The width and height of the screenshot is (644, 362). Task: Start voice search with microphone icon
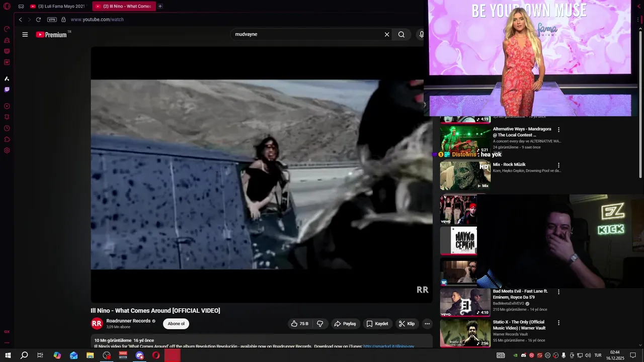coord(422,35)
